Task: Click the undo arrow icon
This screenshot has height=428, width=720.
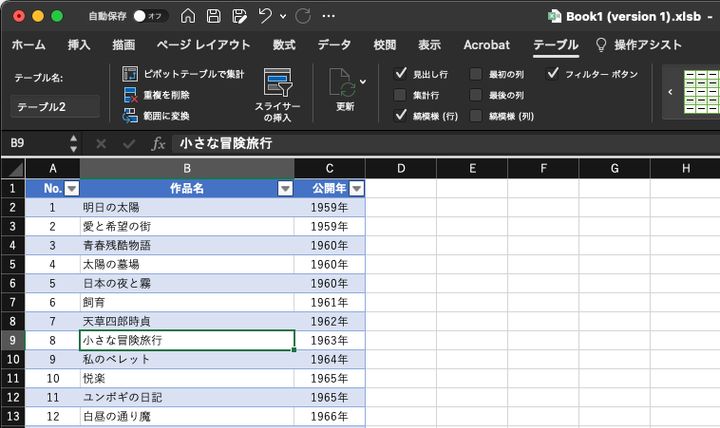Action: [265, 16]
